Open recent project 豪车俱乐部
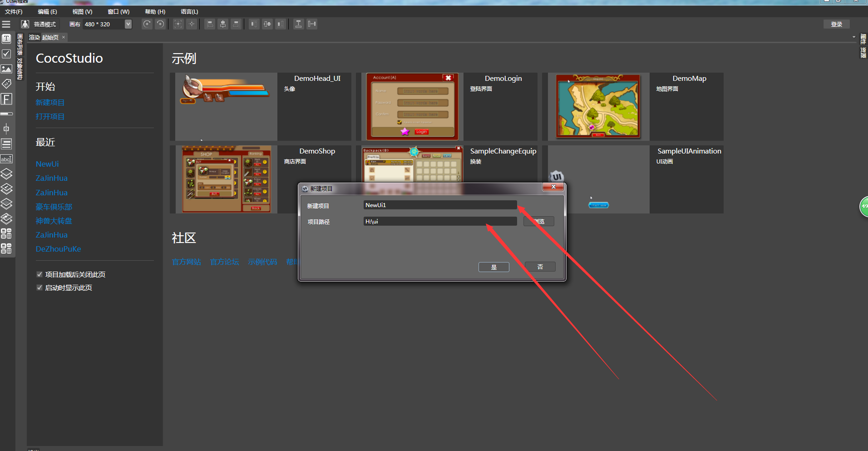The width and height of the screenshot is (868, 451). [x=54, y=207]
